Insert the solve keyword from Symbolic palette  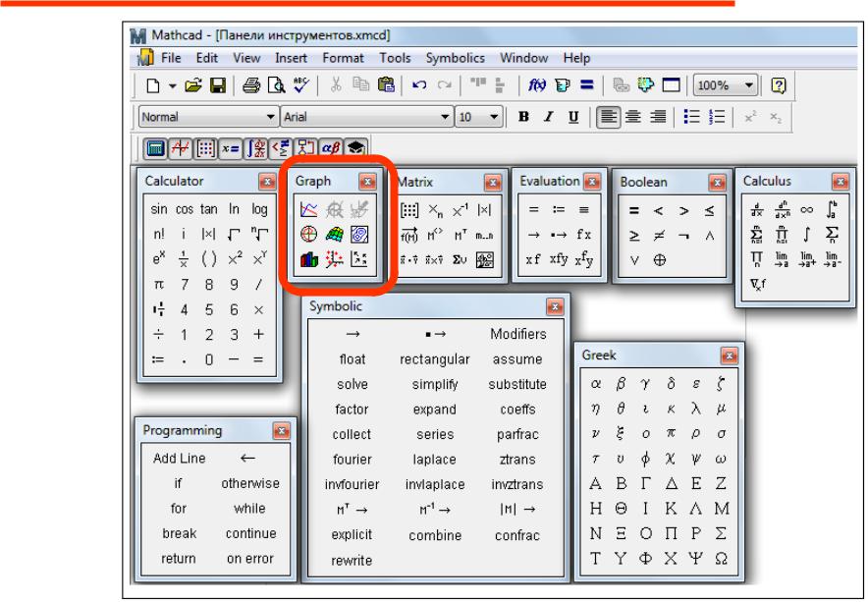[353, 384]
